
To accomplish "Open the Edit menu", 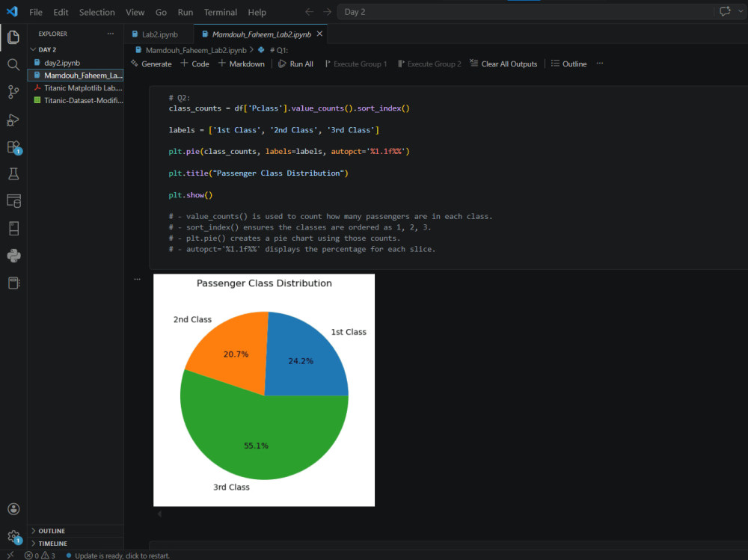I will (61, 13).
